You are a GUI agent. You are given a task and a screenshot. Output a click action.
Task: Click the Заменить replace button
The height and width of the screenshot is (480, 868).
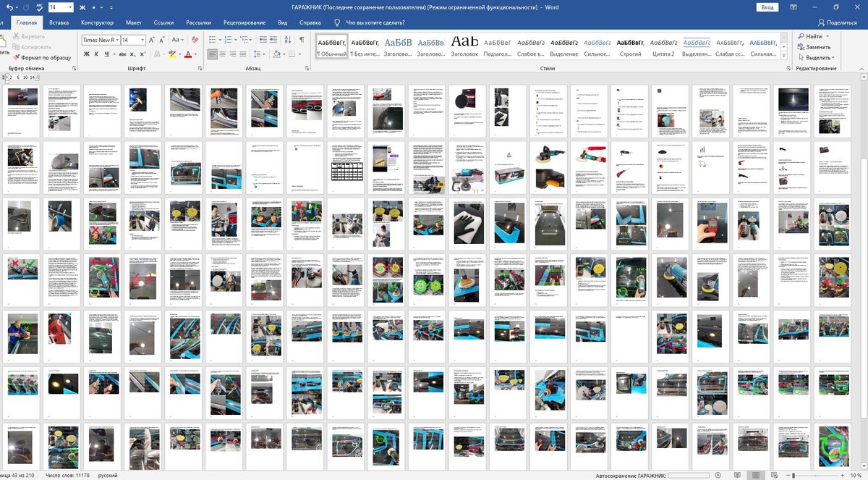point(814,46)
